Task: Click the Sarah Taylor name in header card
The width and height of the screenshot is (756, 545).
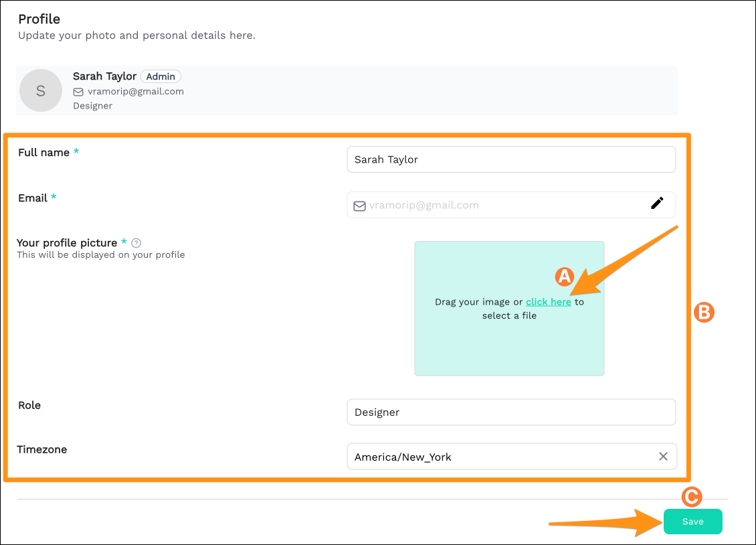Action: pos(104,76)
